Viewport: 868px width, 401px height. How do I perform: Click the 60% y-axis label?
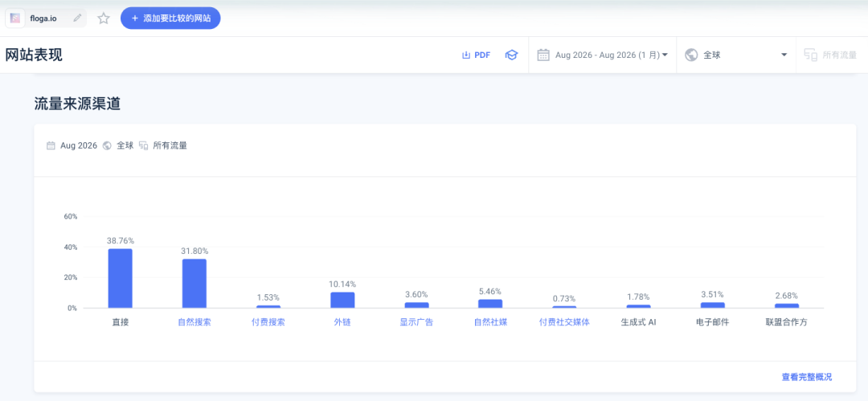click(71, 216)
